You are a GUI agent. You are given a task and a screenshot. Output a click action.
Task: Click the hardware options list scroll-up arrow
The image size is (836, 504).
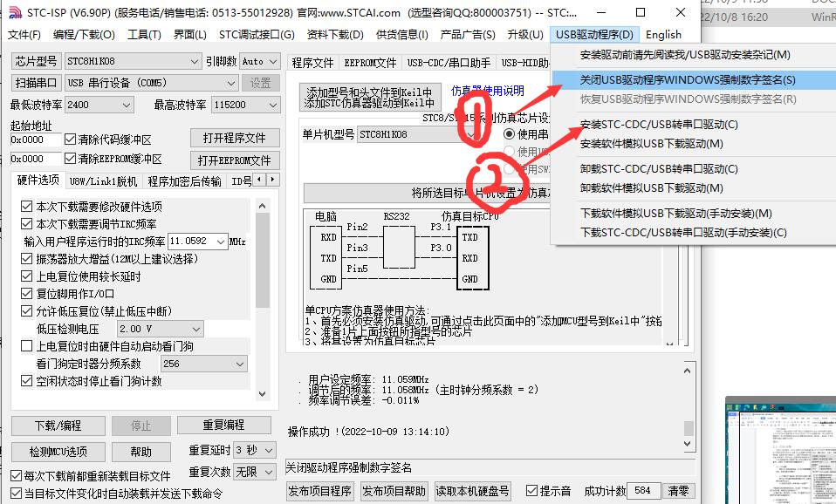tap(262, 206)
